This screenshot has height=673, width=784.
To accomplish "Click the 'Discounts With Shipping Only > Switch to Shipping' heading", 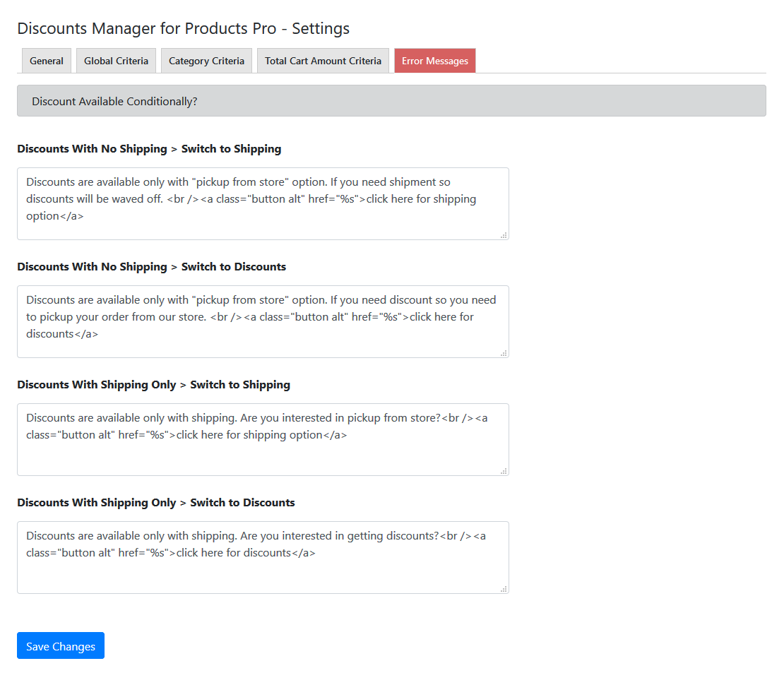I will pos(153,385).
